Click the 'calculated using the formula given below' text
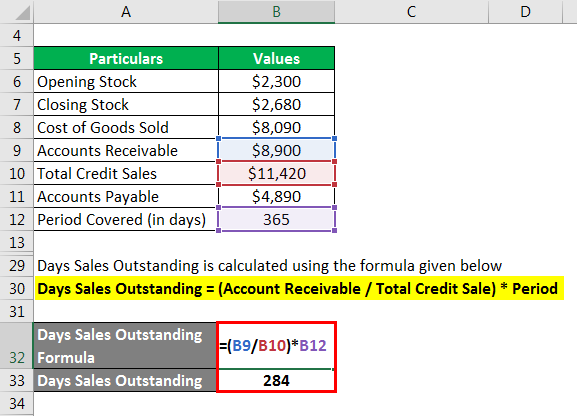 tap(359, 265)
